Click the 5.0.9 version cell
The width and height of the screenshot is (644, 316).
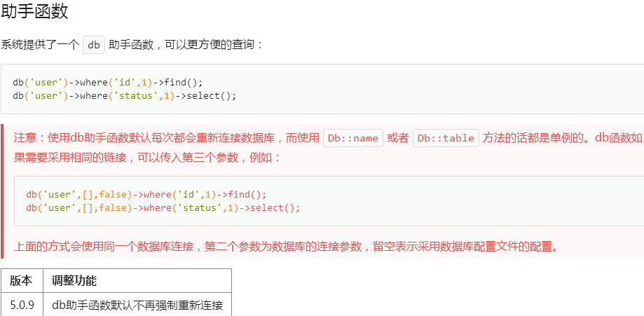tap(22, 305)
